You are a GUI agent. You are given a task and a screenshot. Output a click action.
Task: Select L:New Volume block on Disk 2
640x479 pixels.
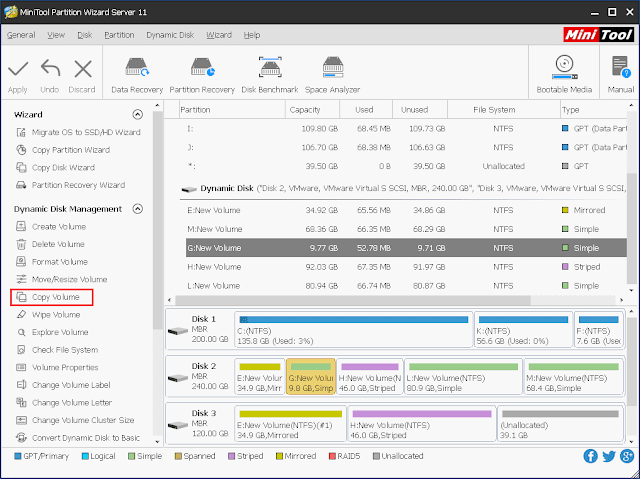pos(463,377)
